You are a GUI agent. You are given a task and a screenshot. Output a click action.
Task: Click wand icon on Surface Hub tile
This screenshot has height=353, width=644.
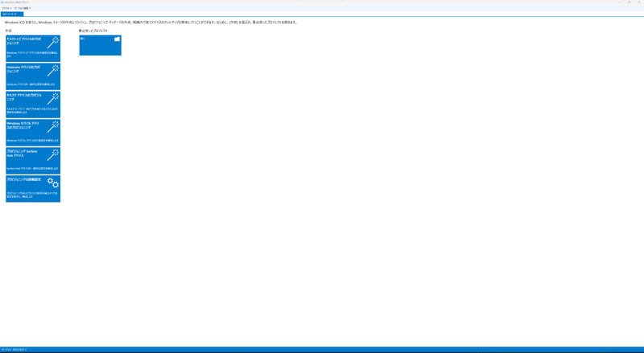pyautogui.click(x=53, y=154)
